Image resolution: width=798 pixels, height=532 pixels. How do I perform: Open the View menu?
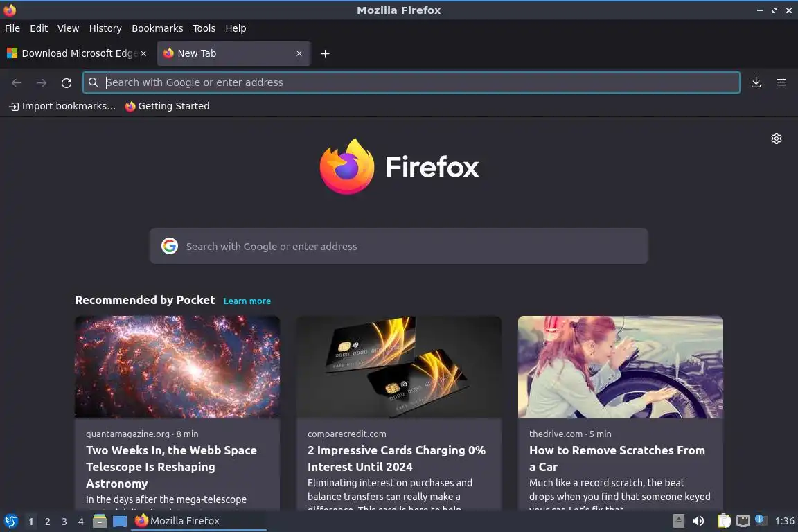(x=68, y=28)
